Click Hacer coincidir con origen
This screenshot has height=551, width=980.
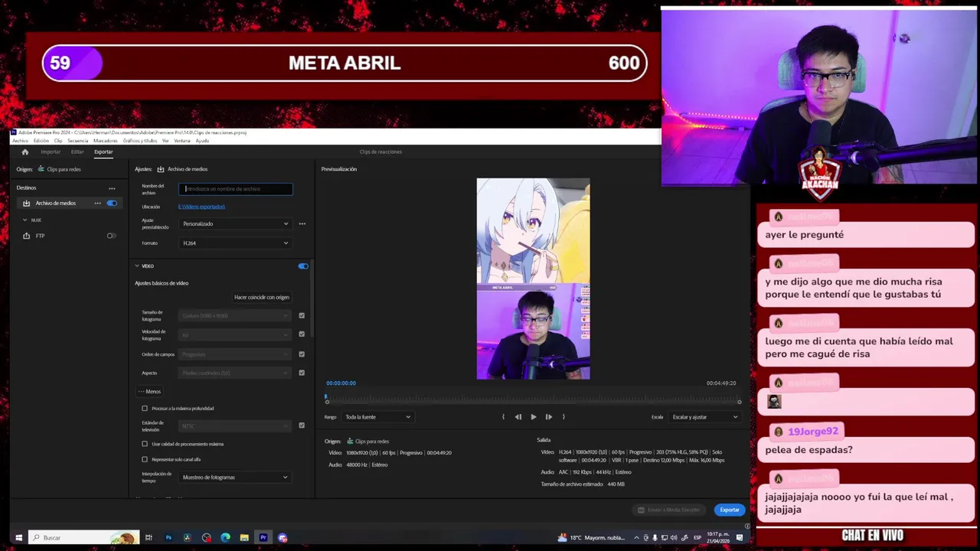click(262, 297)
